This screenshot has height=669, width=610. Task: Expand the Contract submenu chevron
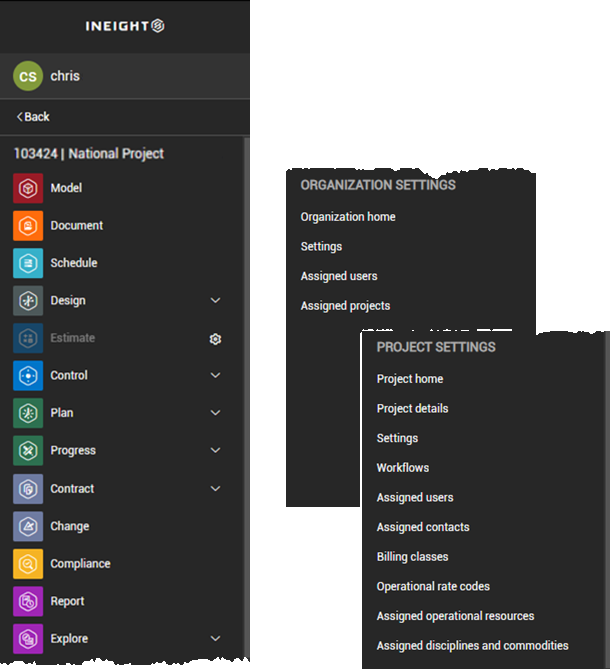pyautogui.click(x=215, y=488)
